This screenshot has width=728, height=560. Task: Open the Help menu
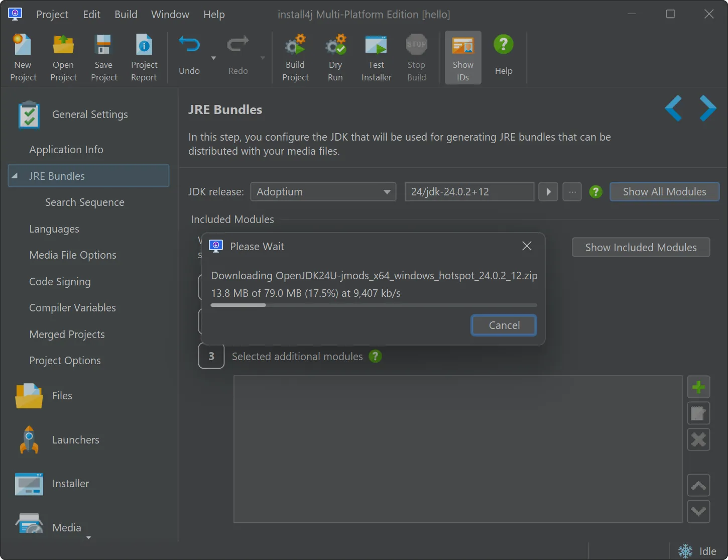[x=214, y=15]
